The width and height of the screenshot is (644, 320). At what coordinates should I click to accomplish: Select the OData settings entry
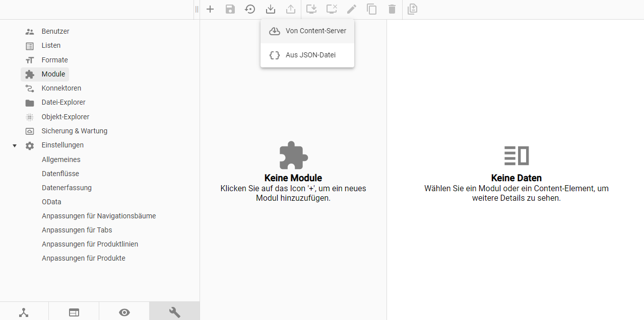[51, 202]
